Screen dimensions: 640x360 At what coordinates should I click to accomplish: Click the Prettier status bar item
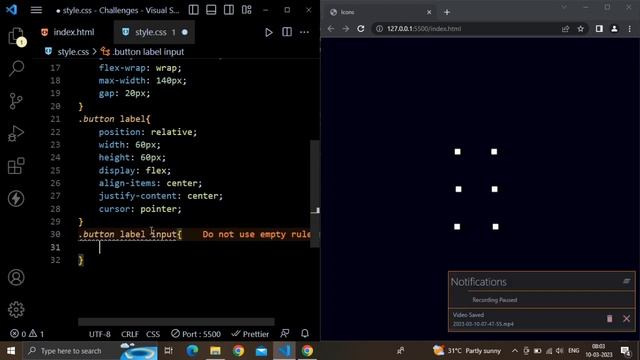pos(250,334)
